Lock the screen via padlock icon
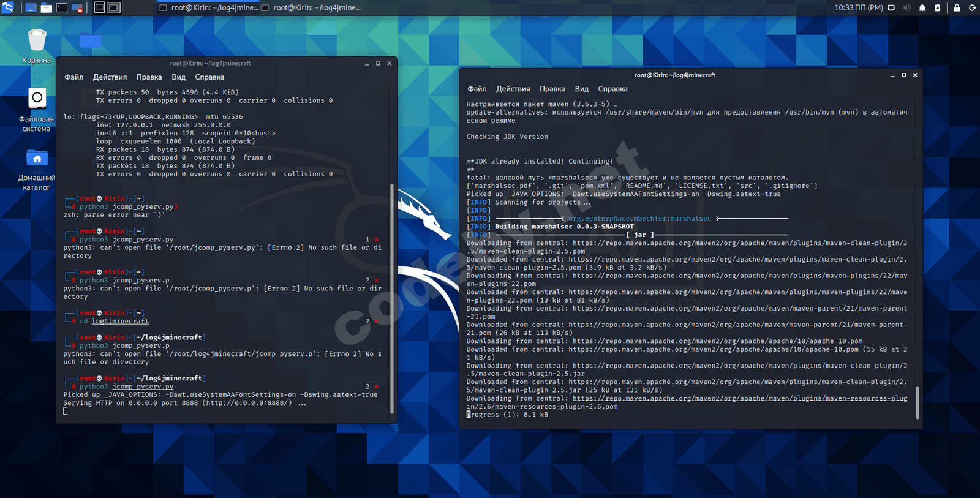This screenshot has width=980, height=498. click(957, 7)
